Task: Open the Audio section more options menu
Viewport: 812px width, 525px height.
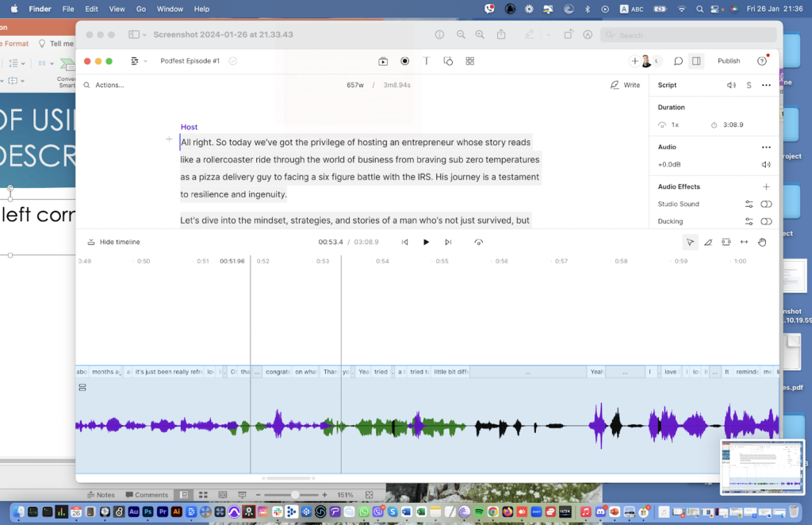Action: (x=766, y=147)
